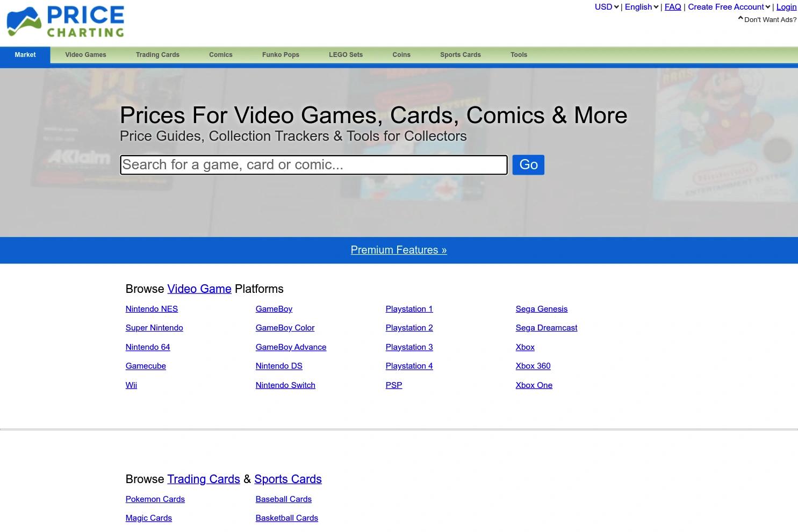The width and height of the screenshot is (798, 532).
Task: Open the LEGO Sets menu
Action: pos(346,55)
